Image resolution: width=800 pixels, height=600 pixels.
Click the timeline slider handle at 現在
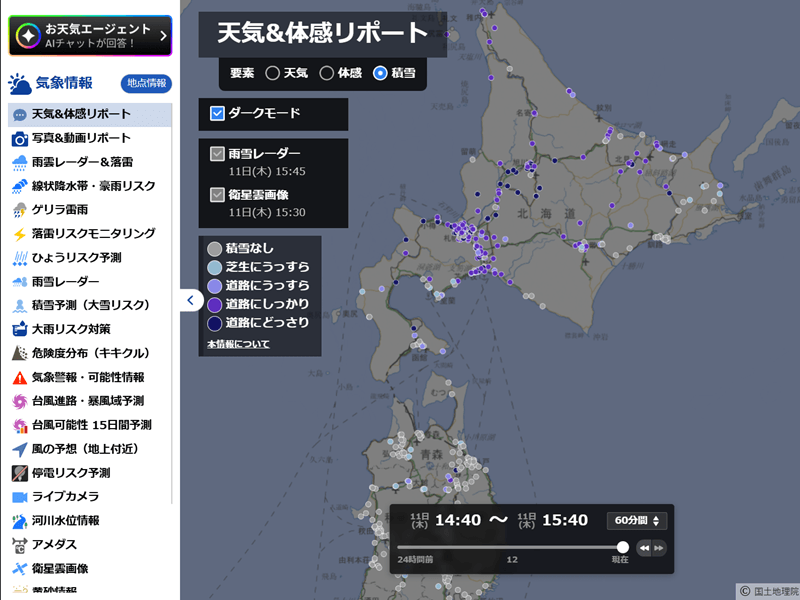tap(623, 547)
